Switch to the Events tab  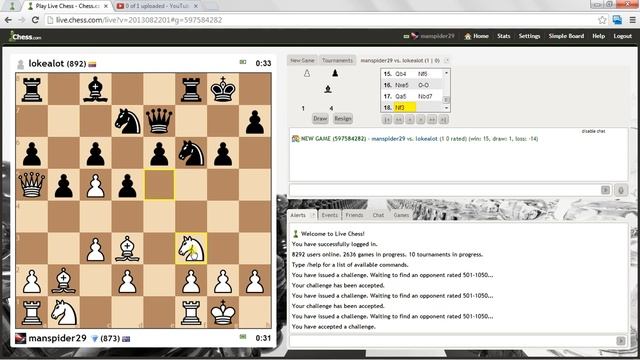[x=329, y=215]
